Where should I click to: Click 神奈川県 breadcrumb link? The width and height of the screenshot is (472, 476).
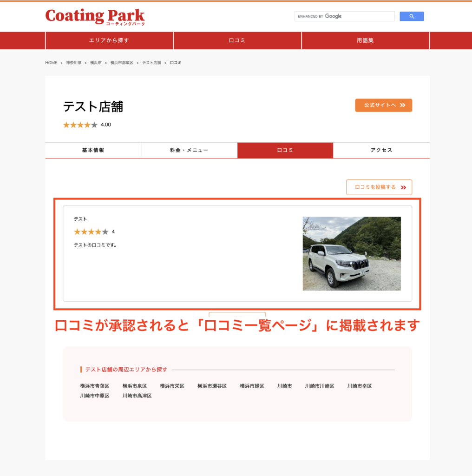[73, 63]
